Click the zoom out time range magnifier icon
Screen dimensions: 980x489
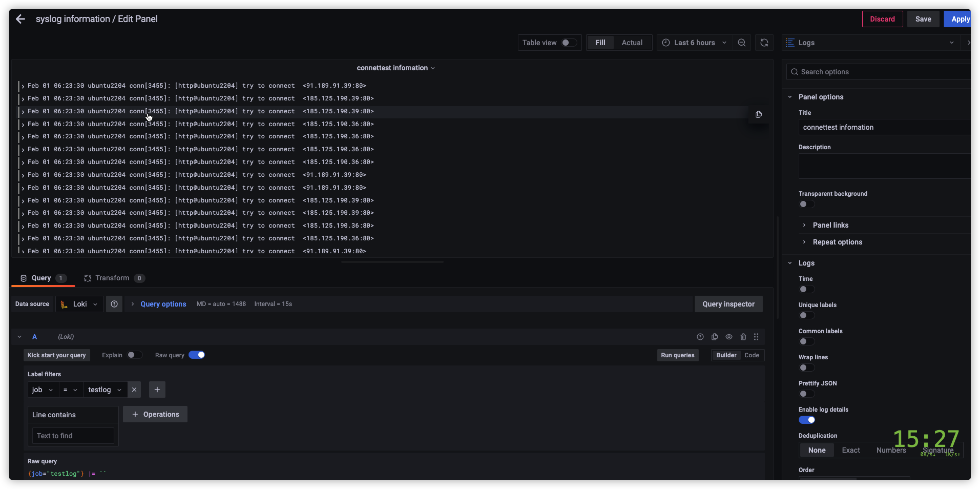(742, 42)
